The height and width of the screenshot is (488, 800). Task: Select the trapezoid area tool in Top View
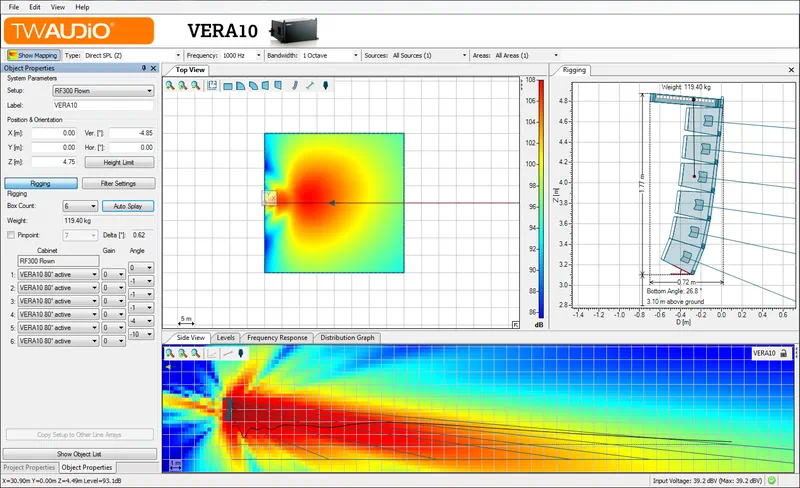265,86
